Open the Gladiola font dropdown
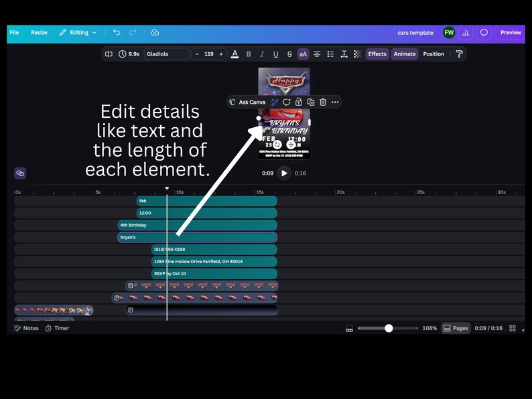532x399 pixels. 166,54
